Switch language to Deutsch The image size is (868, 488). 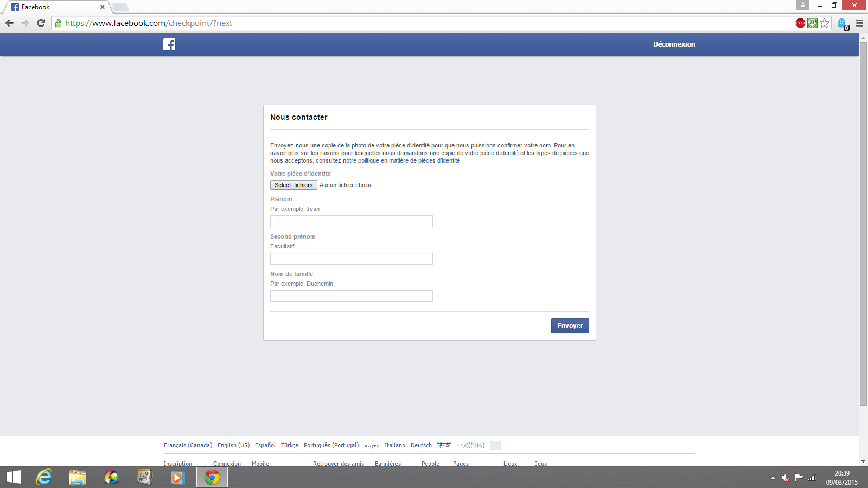tap(421, 445)
